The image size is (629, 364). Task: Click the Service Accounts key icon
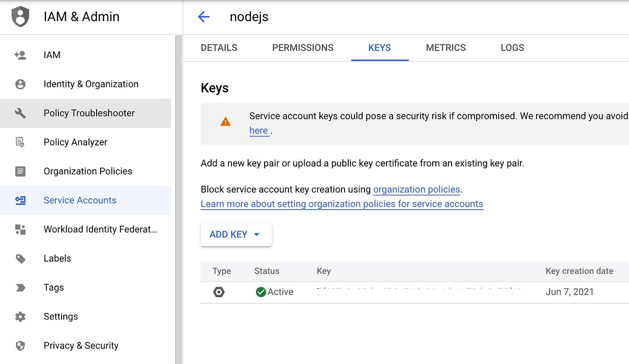pyautogui.click(x=20, y=201)
